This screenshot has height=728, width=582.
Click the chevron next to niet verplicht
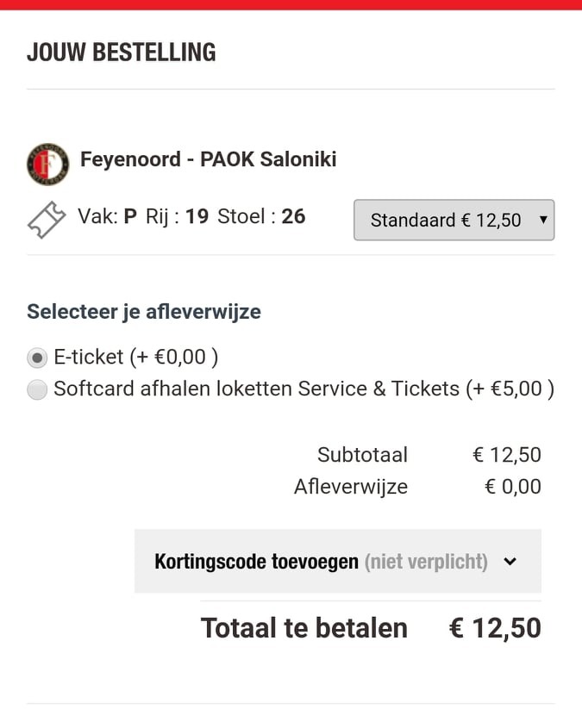[x=510, y=562]
